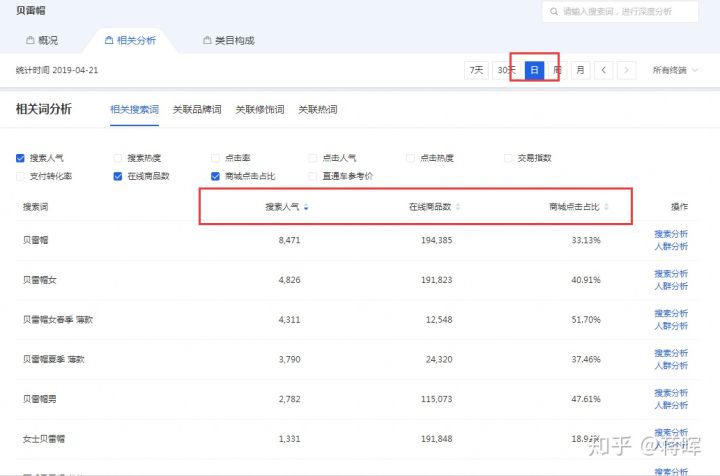Click the next period arrow button

click(626, 70)
